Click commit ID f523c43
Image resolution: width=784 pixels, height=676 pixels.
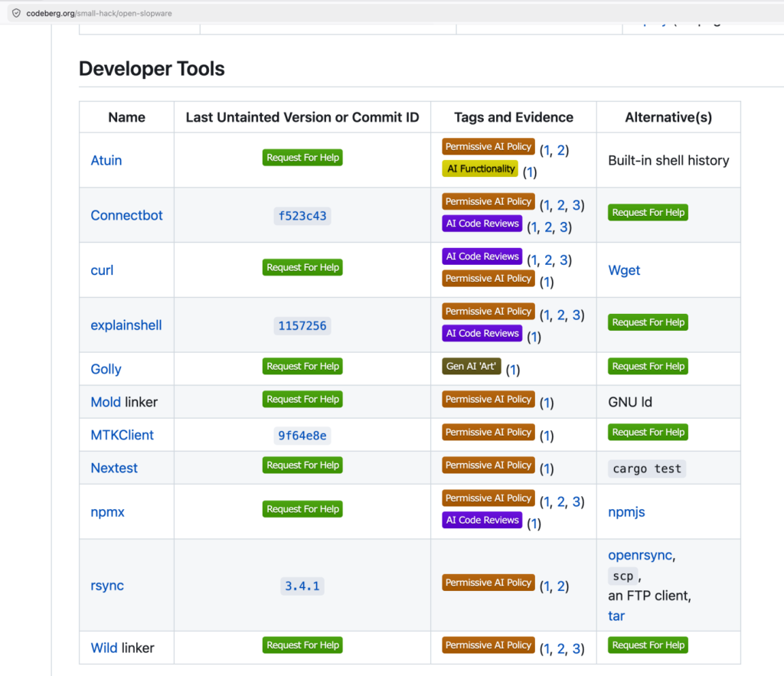pyautogui.click(x=302, y=216)
